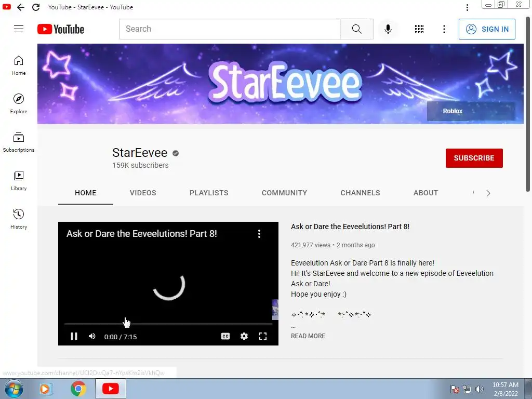The width and height of the screenshot is (532, 399).
Task: Click the page vertical scrollbar
Action: (x=528, y=105)
